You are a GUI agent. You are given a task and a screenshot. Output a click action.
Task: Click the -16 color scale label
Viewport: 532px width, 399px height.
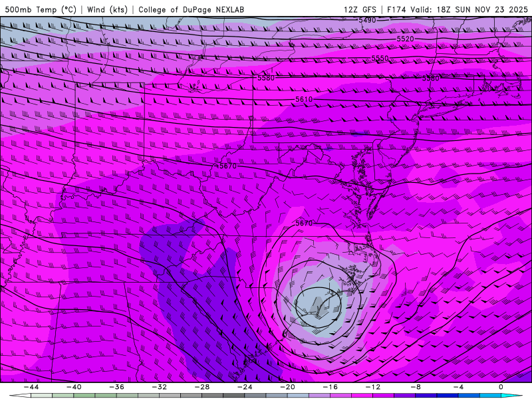(x=331, y=387)
